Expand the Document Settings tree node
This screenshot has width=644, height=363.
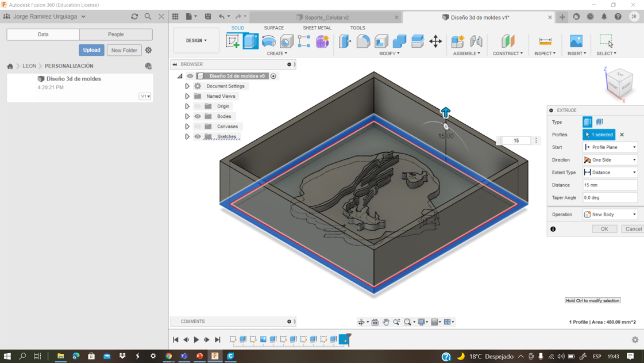[187, 86]
